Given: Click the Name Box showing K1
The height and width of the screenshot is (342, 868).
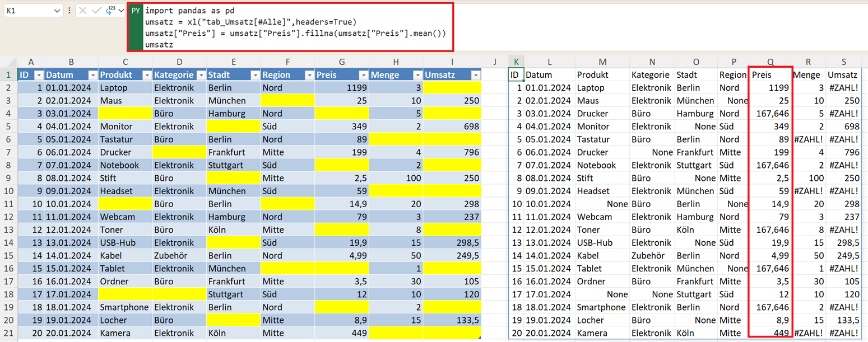Looking at the screenshot, I should (28, 11).
